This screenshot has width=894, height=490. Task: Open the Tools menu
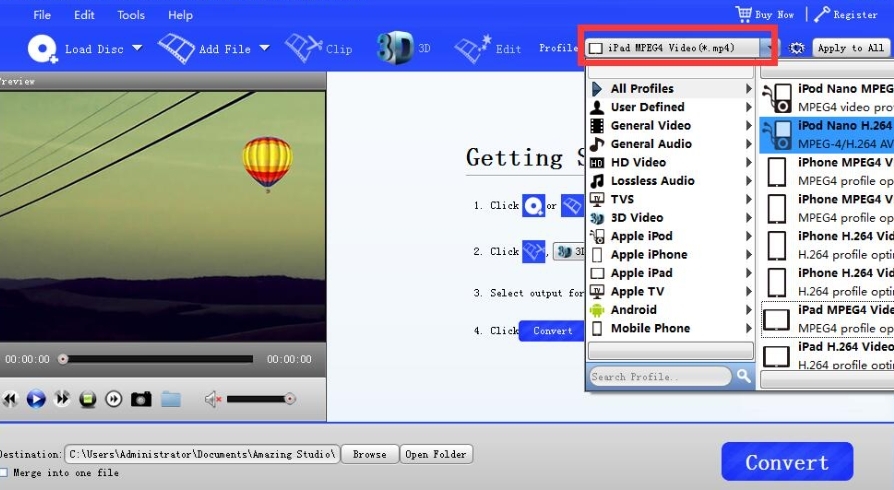tap(131, 15)
